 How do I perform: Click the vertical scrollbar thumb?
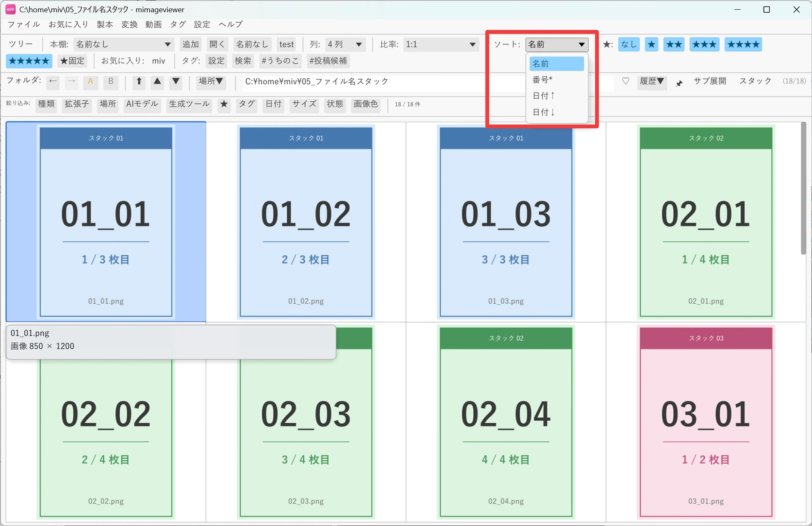pos(804,188)
